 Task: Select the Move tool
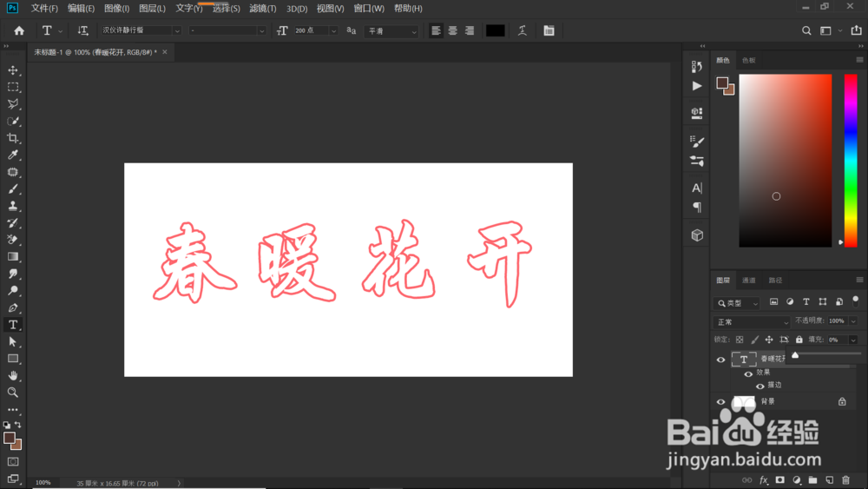(x=13, y=70)
